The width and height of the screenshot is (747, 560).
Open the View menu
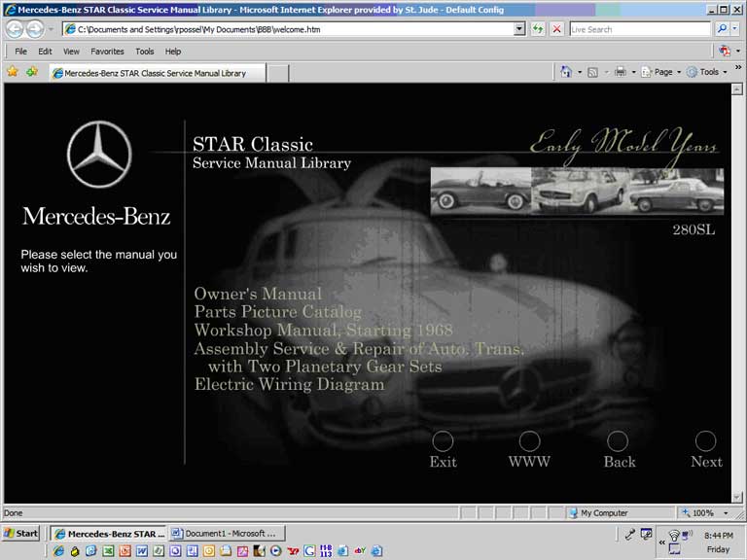[71, 52]
